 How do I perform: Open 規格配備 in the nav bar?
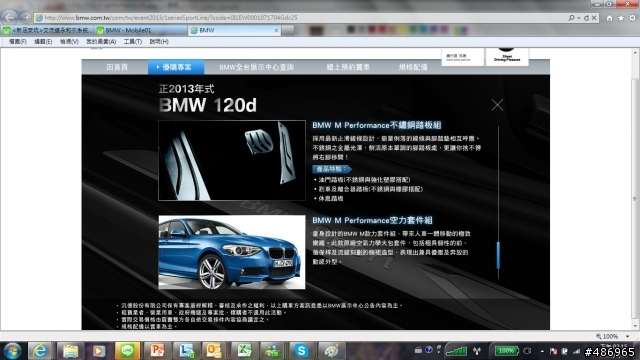pos(413,67)
